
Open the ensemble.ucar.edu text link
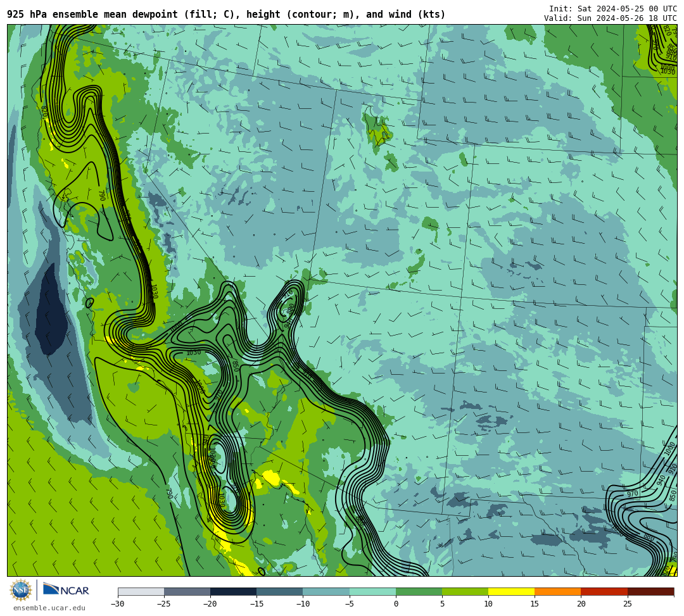[x=49, y=608]
